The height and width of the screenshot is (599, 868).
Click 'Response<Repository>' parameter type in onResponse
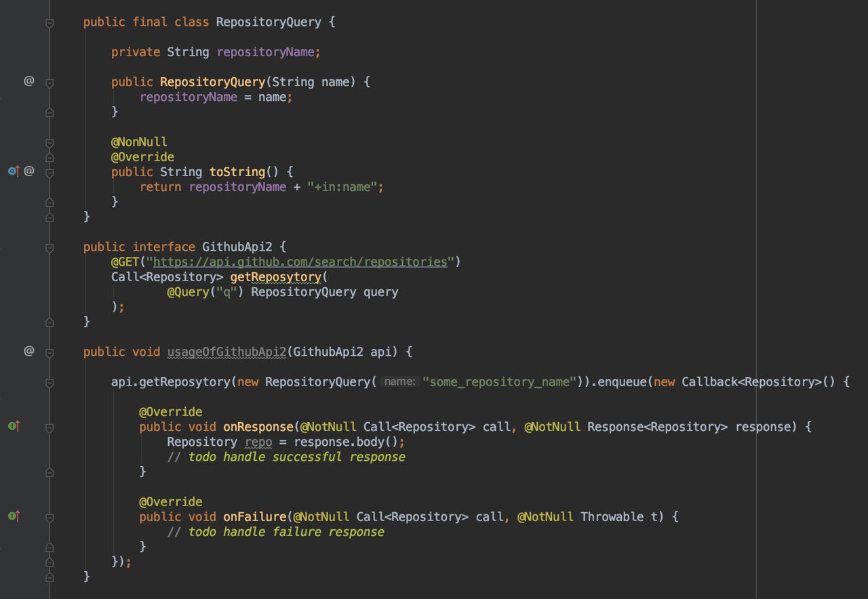pyautogui.click(x=658, y=427)
